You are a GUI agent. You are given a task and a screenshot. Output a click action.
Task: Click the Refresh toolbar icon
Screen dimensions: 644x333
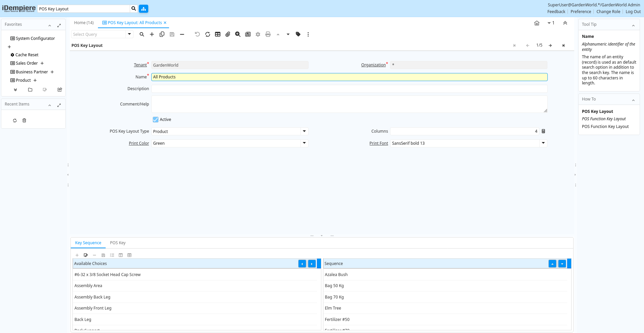[208, 34]
